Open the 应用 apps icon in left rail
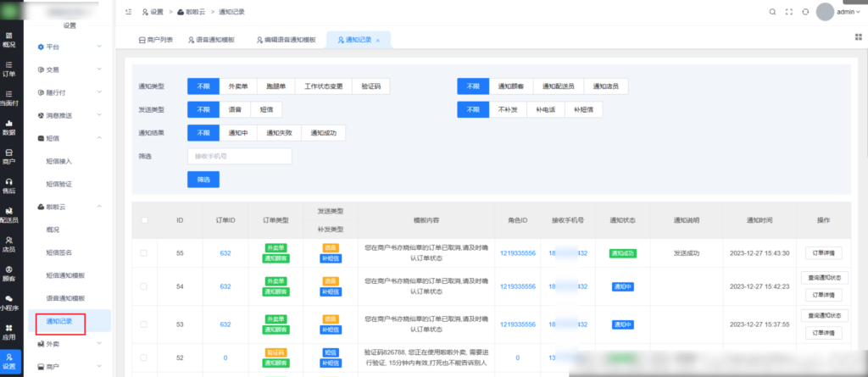868x377 pixels. [9, 332]
